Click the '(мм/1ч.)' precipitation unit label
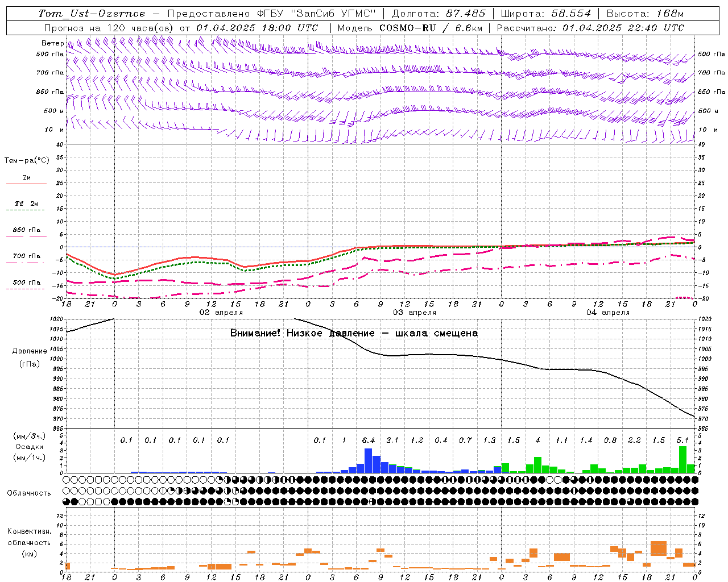This screenshot has width=728, height=582. coord(30,458)
